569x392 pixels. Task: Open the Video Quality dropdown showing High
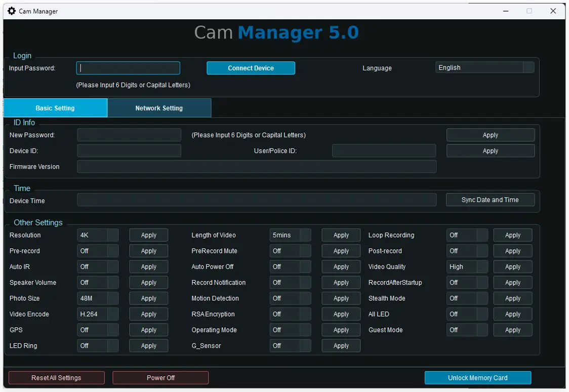[x=467, y=267]
